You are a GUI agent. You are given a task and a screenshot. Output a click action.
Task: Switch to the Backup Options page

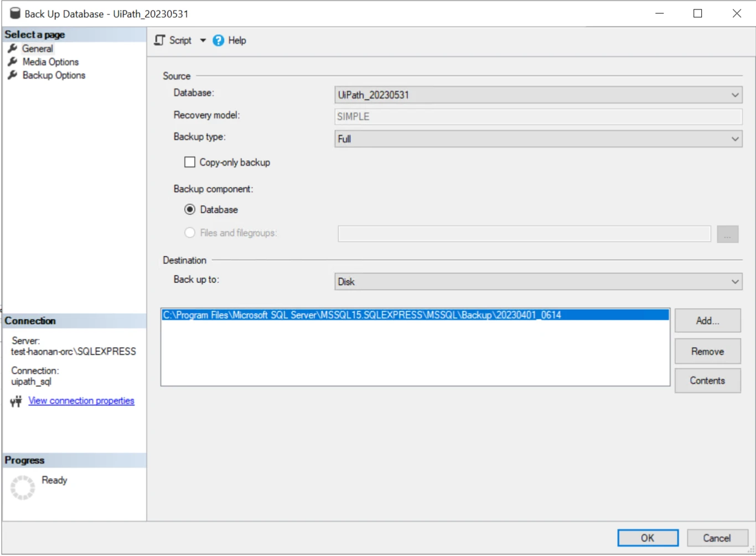54,75
